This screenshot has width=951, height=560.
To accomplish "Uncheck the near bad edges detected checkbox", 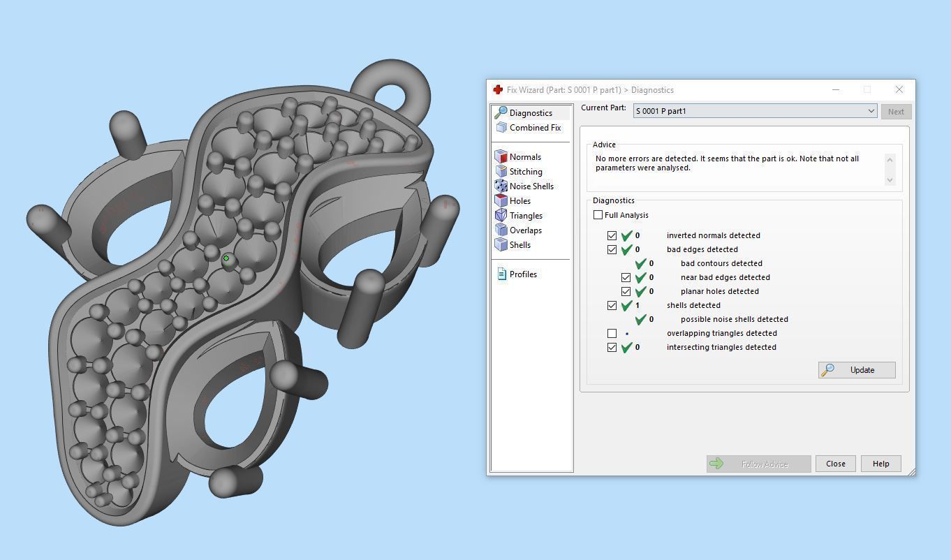I will tap(626, 277).
